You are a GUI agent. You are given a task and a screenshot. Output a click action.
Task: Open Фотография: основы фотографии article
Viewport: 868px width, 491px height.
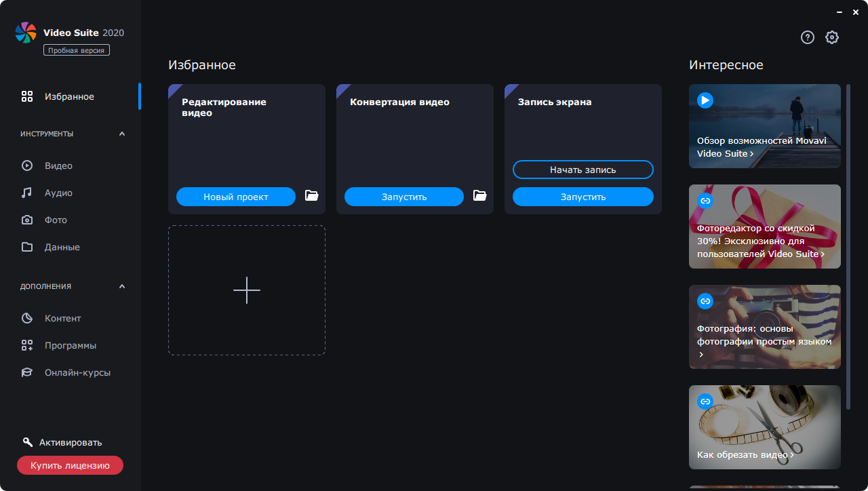[x=765, y=327]
